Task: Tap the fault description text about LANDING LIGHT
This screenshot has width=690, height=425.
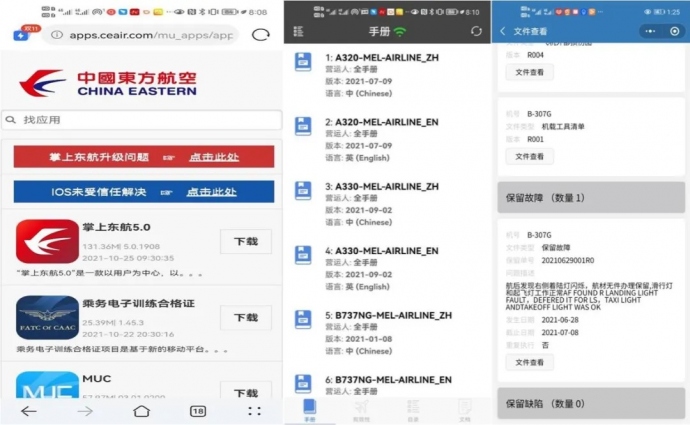Action: 589,297
